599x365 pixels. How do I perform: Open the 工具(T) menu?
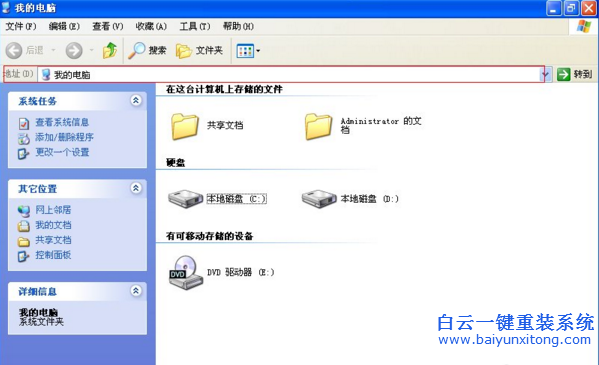point(195,26)
